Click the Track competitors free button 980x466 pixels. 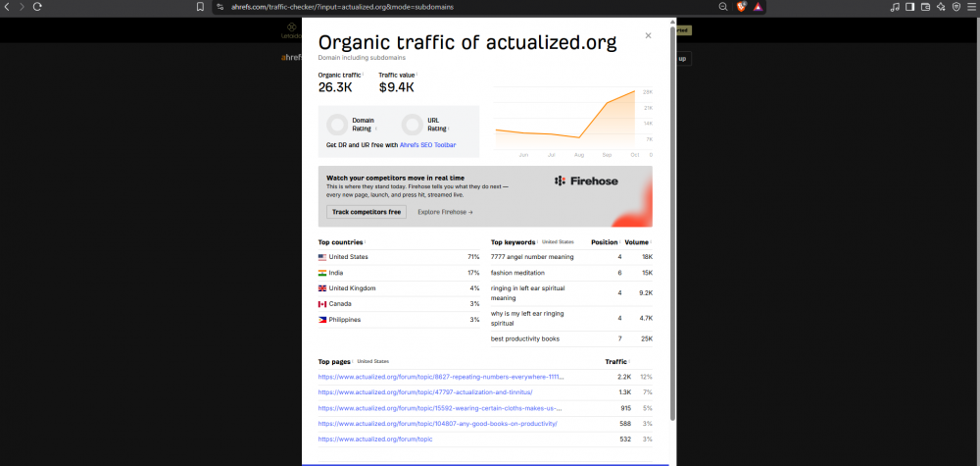click(x=367, y=212)
